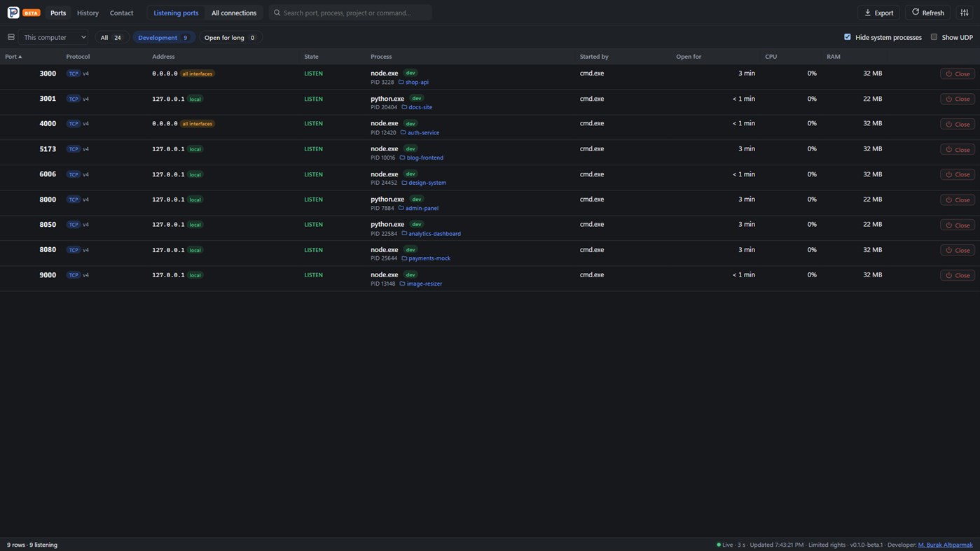Open the settings sliders icon
Viewport: 980px width, 551px height.
click(x=964, y=13)
